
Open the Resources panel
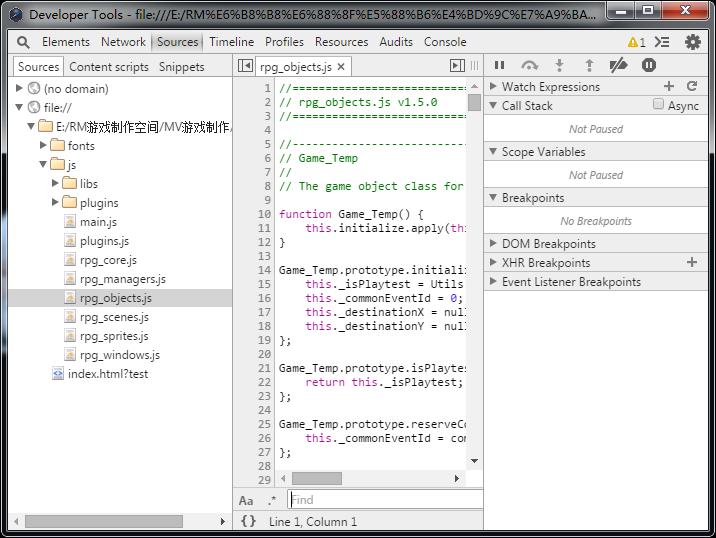(342, 42)
